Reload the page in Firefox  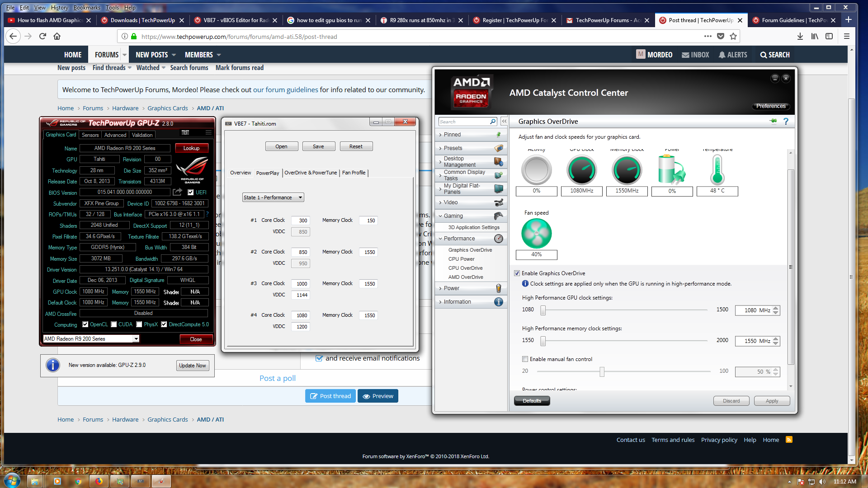tap(42, 36)
